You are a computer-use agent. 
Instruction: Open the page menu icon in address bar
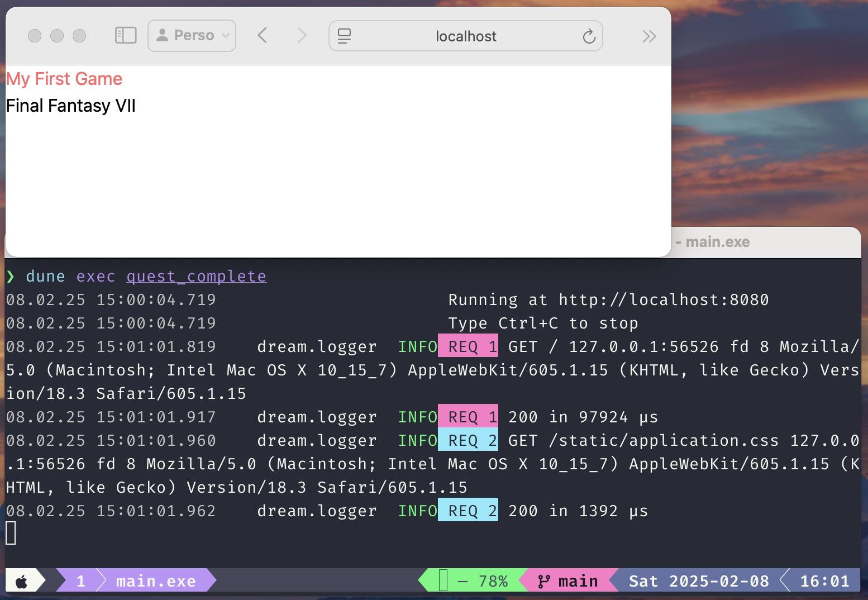point(345,36)
